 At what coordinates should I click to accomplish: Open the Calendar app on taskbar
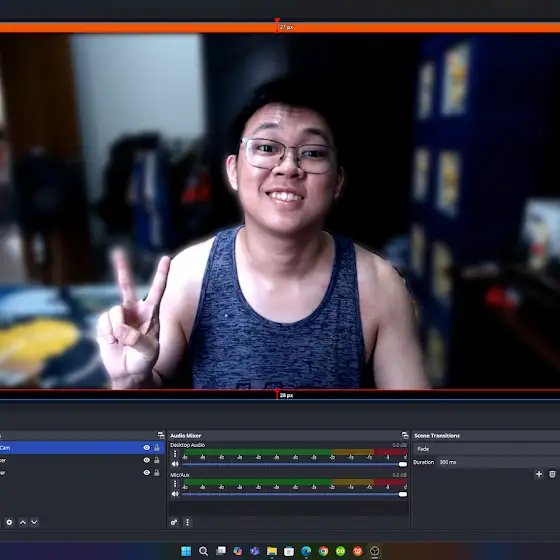(x=289, y=551)
